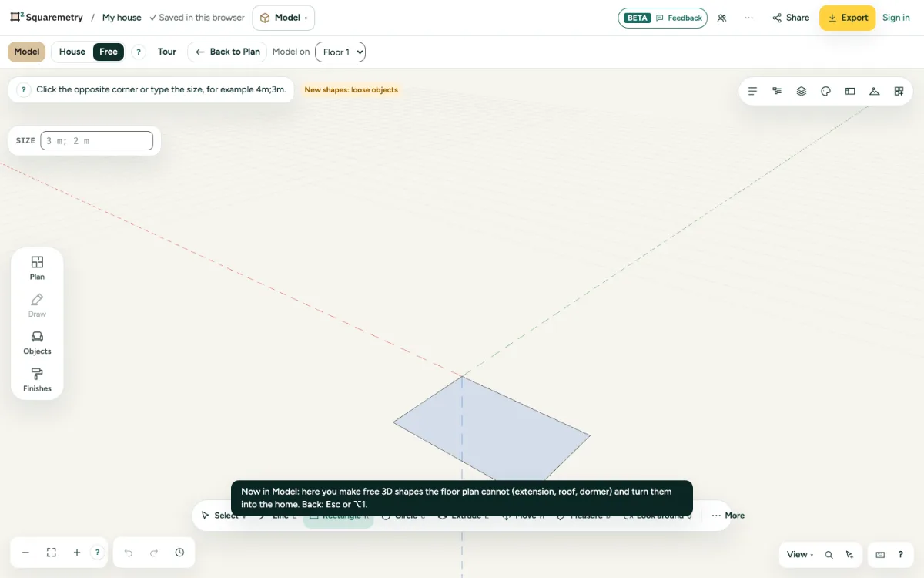924x578 pixels.
Task: Click the Squaremetry logo
Action: click(x=46, y=18)
